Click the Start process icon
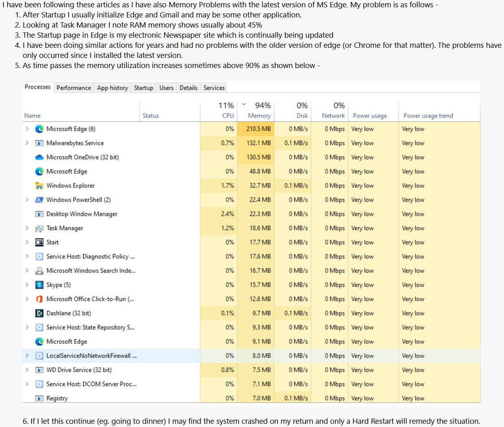The width and height of the screenshot is (504, 427). pyautogui.click(x=39, y=242)
